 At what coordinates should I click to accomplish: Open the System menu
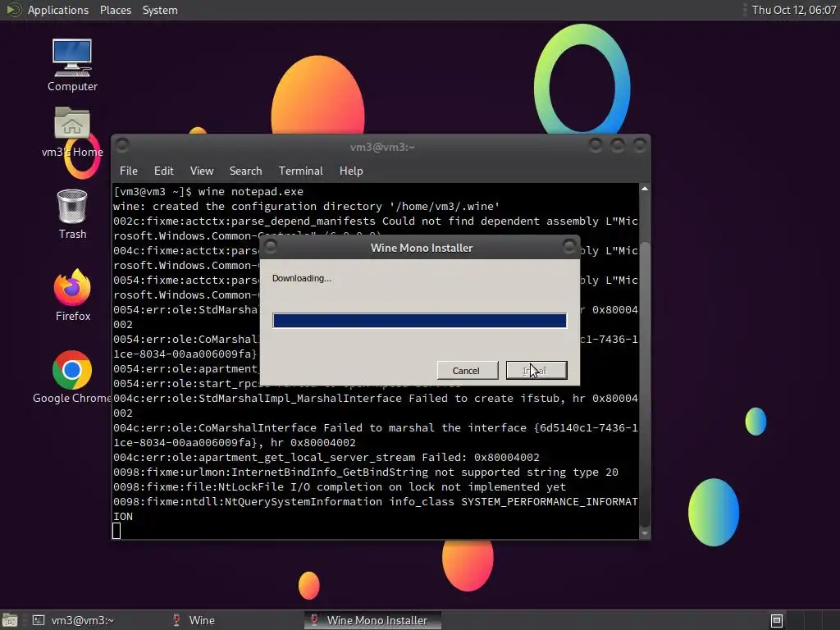(160, 10)
